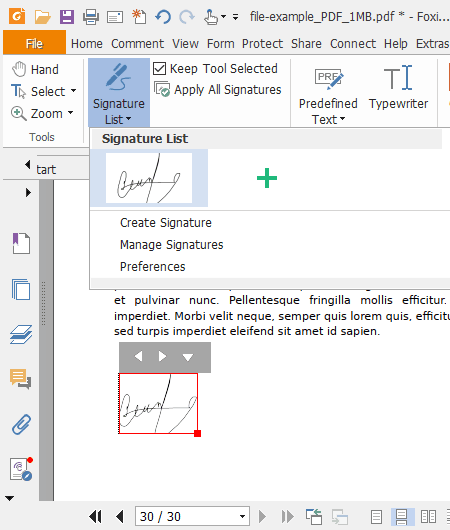450x530 pixels.
Task: Click the Signature List button
Action: click(119, 92)
